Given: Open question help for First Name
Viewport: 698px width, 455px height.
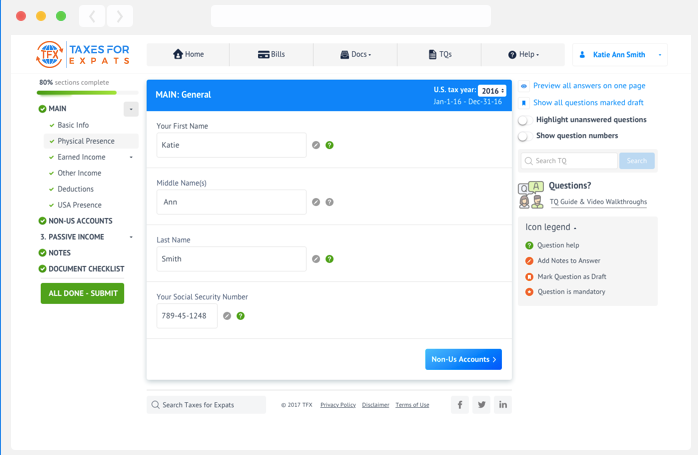Looking at the screenshot, I should pyautogui.click(x=329, y=145).
